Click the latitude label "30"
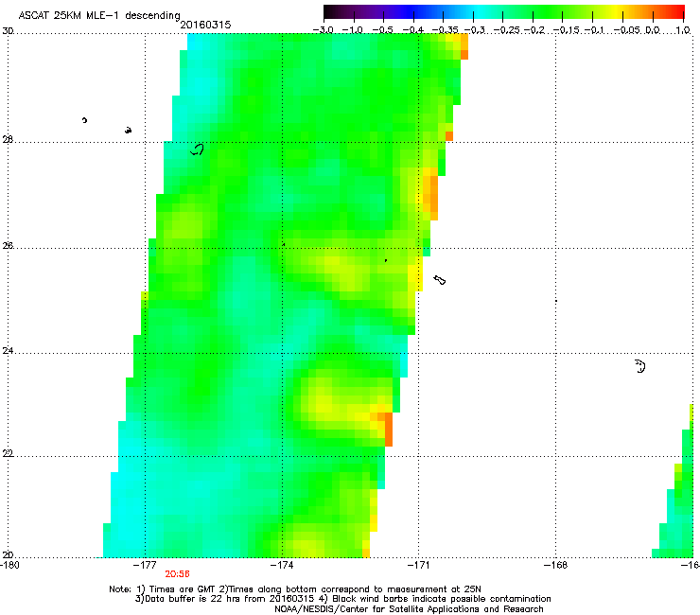The image size is (700, 615). pos(8,31)
